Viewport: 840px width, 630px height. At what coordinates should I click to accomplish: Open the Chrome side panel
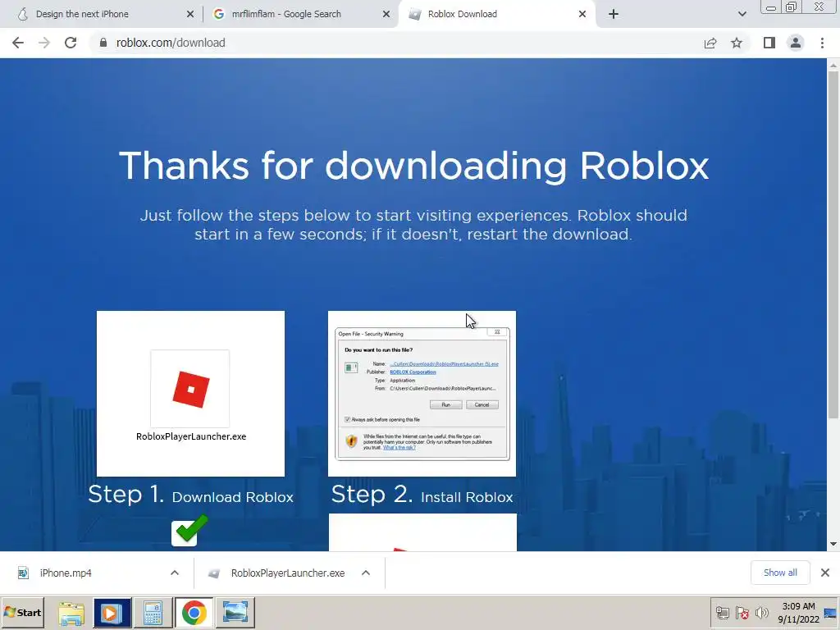point(769,43)
